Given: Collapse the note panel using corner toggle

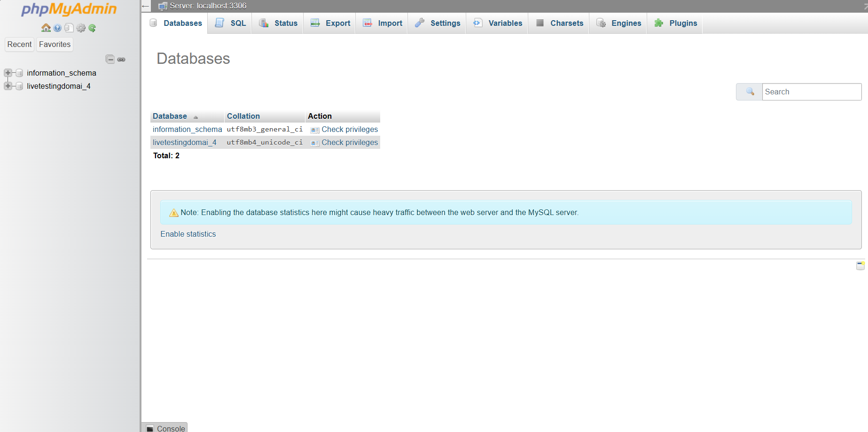Looking at the screenshot, I should tap(860, 265).
